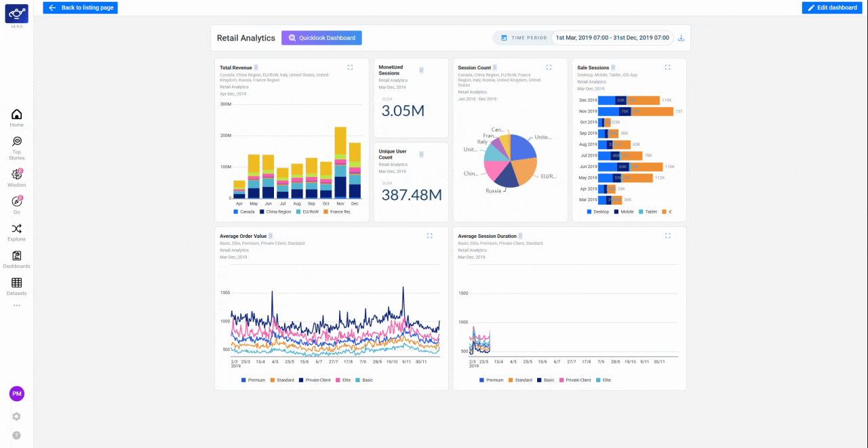This screenshot has height=448, width=868.
Task: Open the Quicklook Dashboard
Action: pyautogui.click(x=321, y=38)
